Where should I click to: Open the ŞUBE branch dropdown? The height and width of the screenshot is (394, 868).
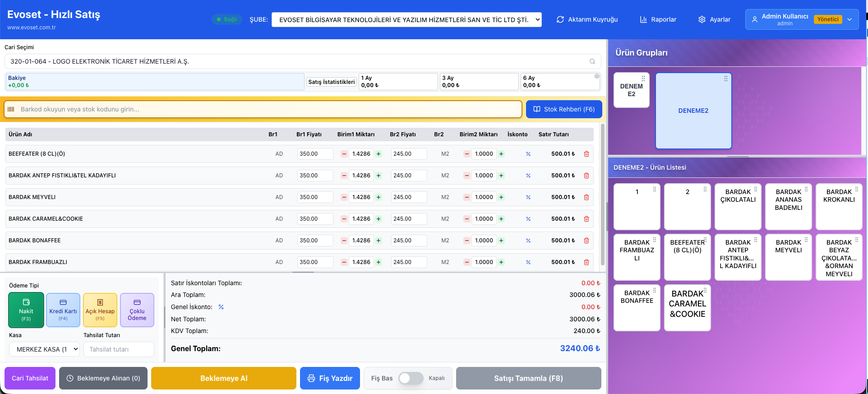pos(406,20)
